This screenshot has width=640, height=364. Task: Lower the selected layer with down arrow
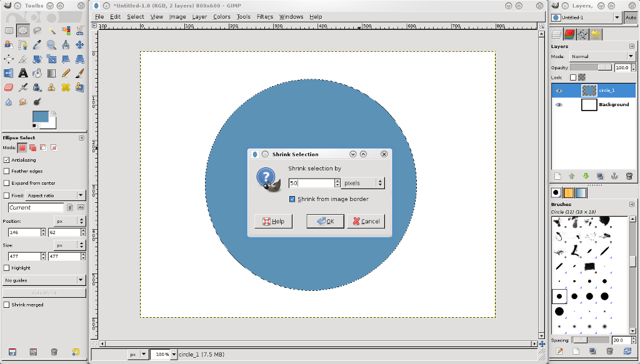point(586,176)
